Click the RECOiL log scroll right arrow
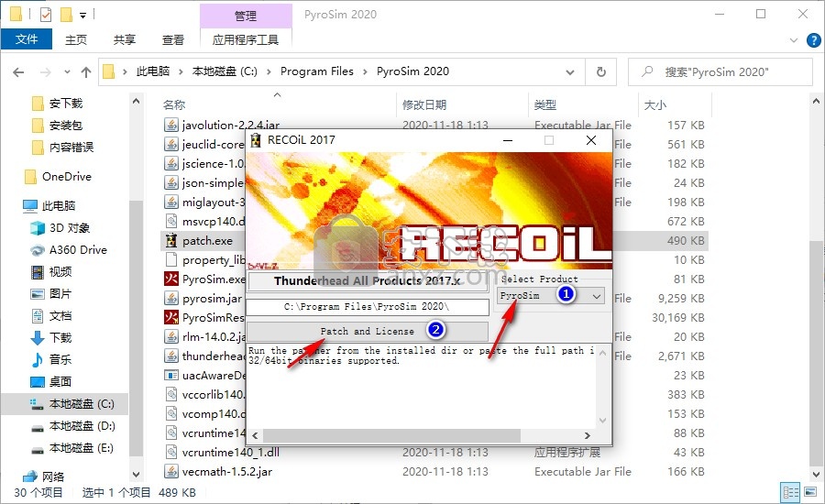Viewport: 825px width, 504px height. [588, 435]
